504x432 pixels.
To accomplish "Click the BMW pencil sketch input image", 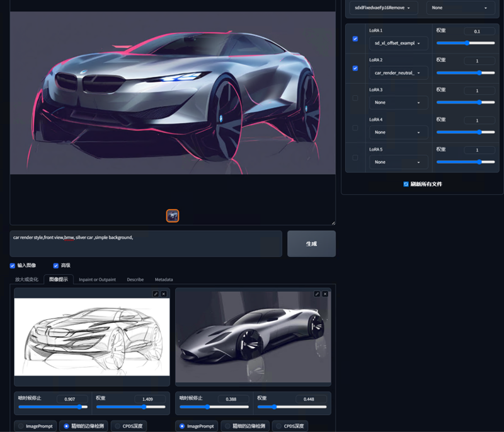I will click(x=92, y=337).
